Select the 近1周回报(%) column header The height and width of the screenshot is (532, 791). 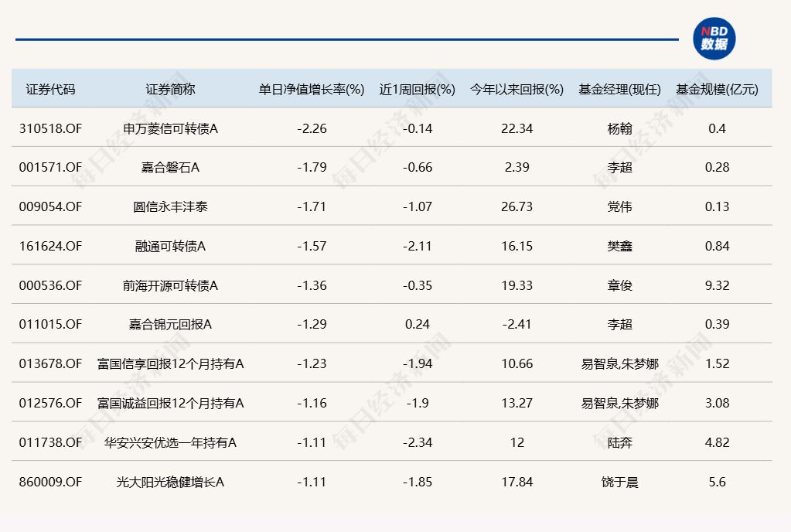click(418, 89)
